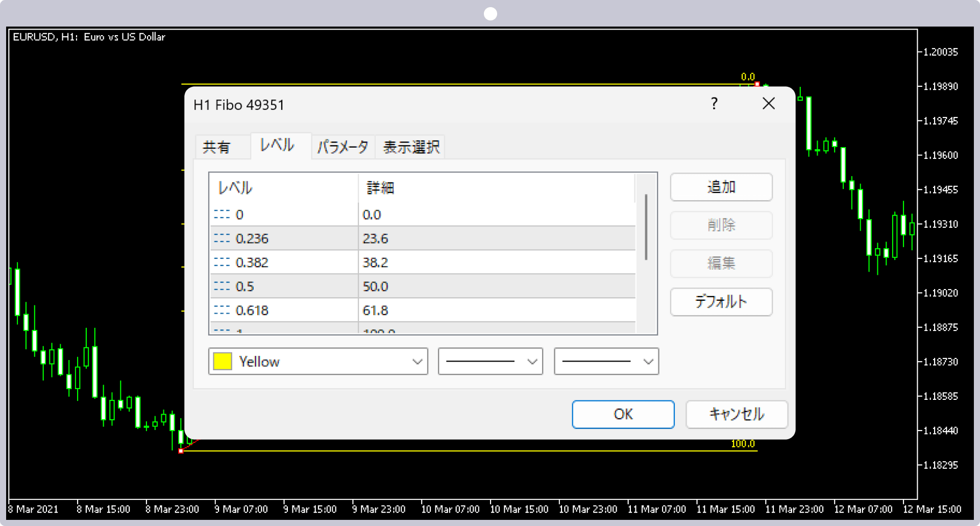Click the Fibo lower anchor point on chart
This screenshot has width=980, height=526.
click(x=181, y=451)
